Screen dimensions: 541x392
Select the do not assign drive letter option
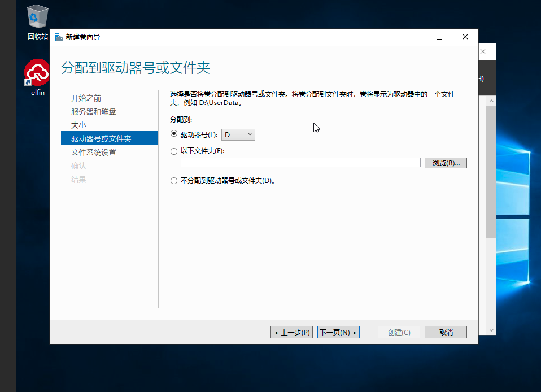(174, 181)
